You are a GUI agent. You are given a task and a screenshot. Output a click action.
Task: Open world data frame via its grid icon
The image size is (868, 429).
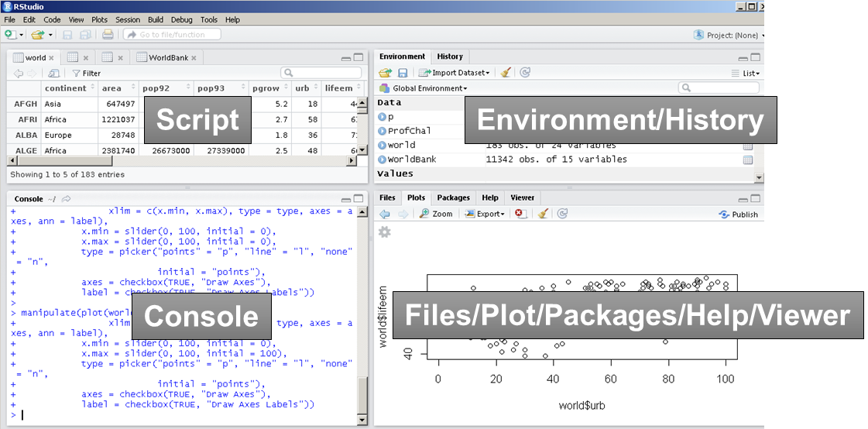(748, 146)
